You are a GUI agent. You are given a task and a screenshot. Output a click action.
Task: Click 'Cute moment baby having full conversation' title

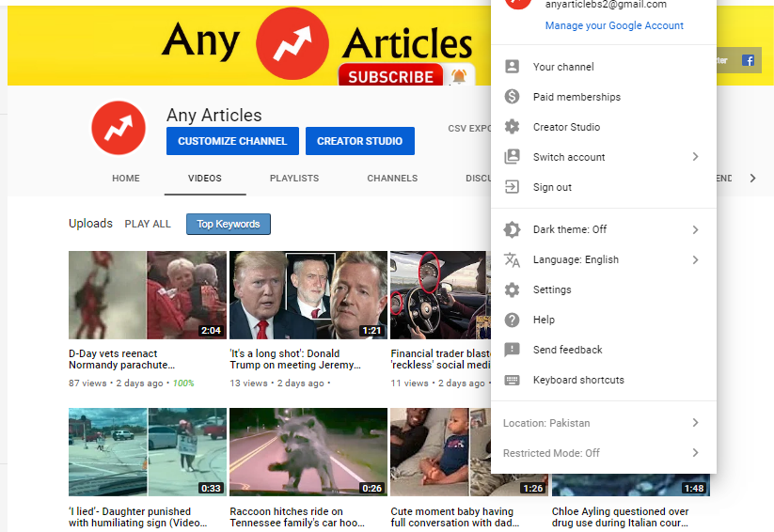454,517
